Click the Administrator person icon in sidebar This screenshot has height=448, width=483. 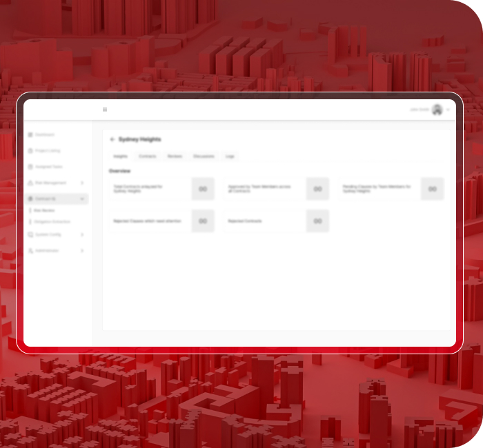[x=30, y=251]
